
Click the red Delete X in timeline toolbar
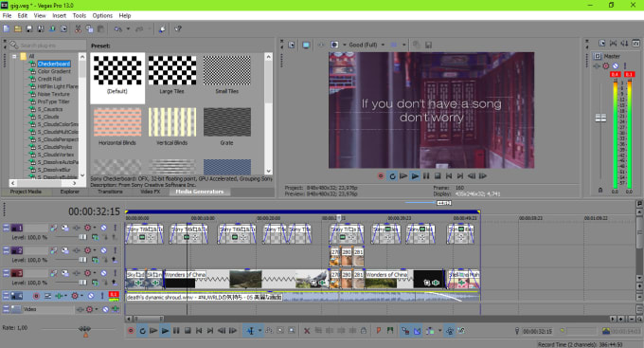(x=307, y=331)
